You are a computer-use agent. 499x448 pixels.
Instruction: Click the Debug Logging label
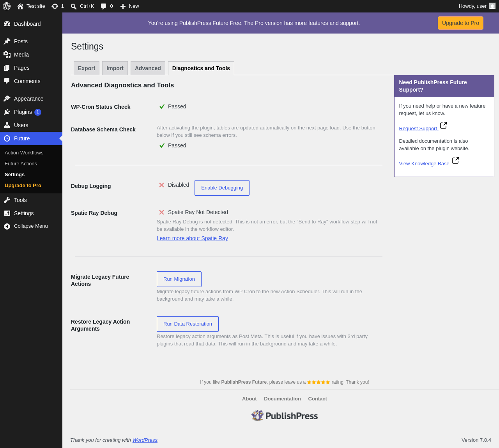91,186
